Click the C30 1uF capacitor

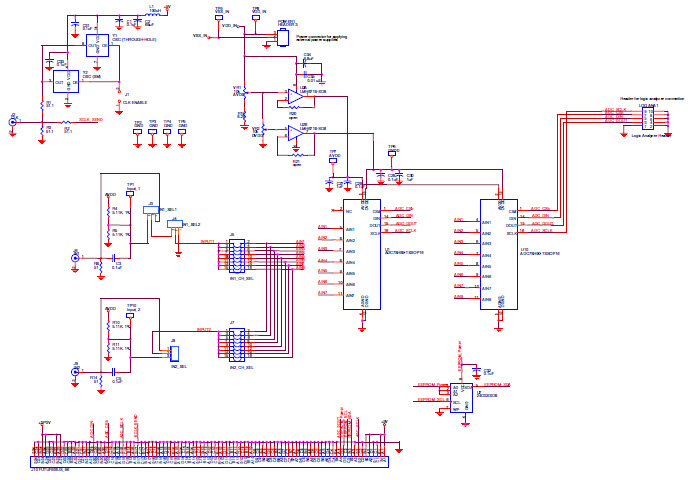point(399,177)
